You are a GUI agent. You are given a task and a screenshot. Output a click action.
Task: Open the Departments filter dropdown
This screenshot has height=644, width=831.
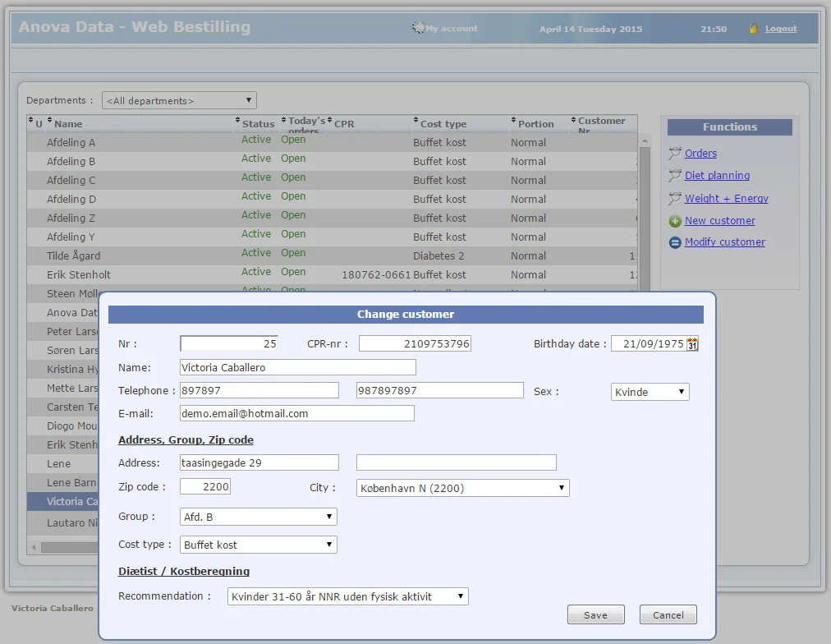179,101
